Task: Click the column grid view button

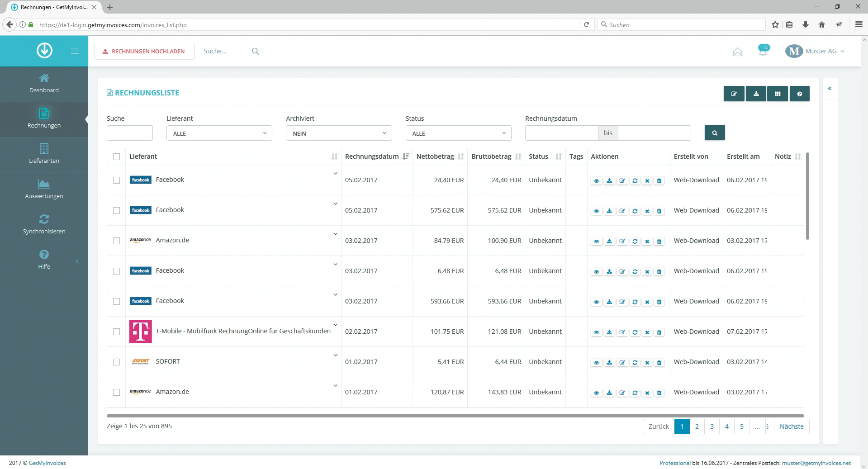Action: (x=777, y=94)
